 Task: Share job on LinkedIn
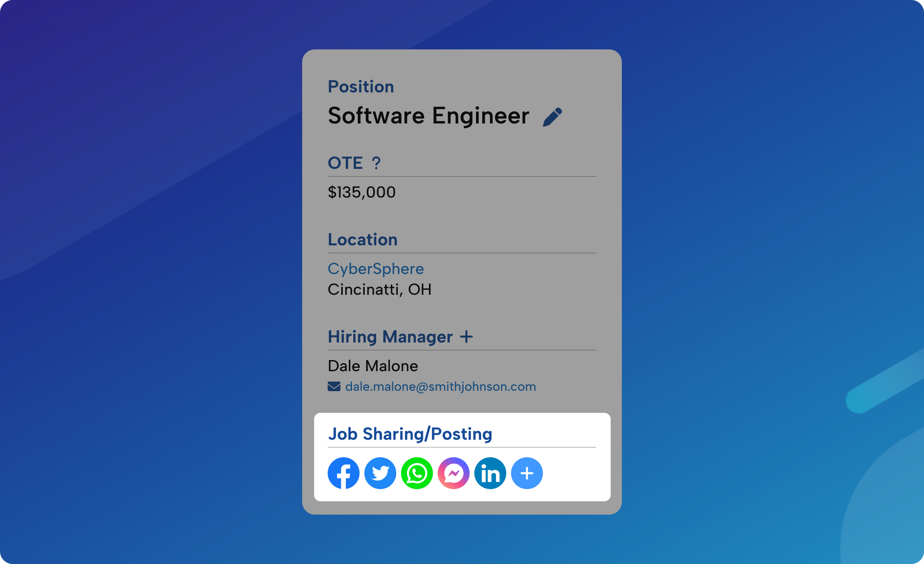(490, 473)
